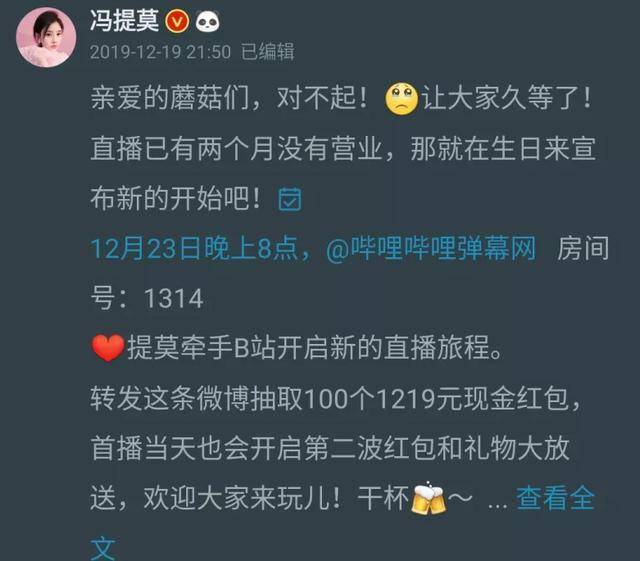Click the red heart emoji

[x=108, y=348]
